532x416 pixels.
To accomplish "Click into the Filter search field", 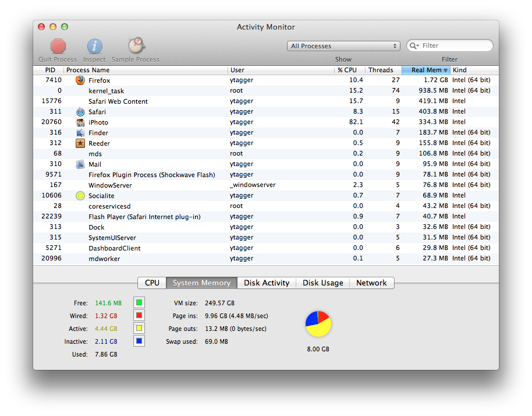I will pos(450,46).
